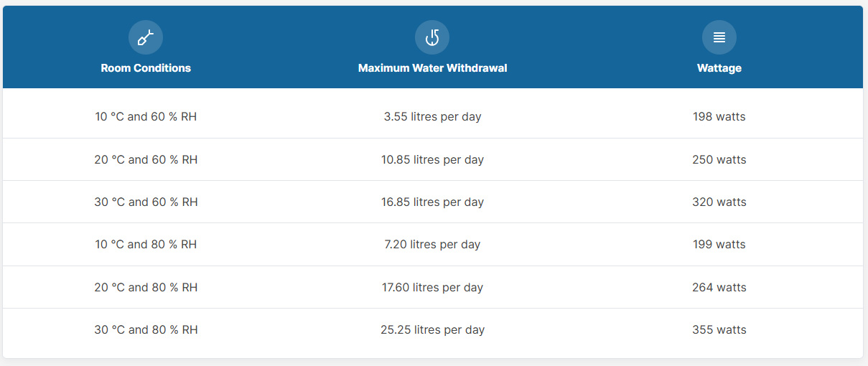
Task: Click the 3.55 litres per day value
Action: 432,116
